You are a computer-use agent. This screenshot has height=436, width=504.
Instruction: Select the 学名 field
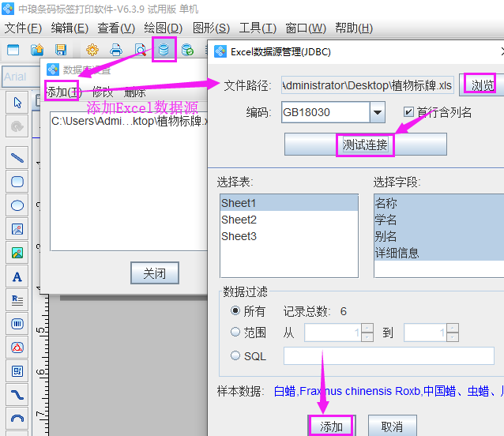[439, 220]
